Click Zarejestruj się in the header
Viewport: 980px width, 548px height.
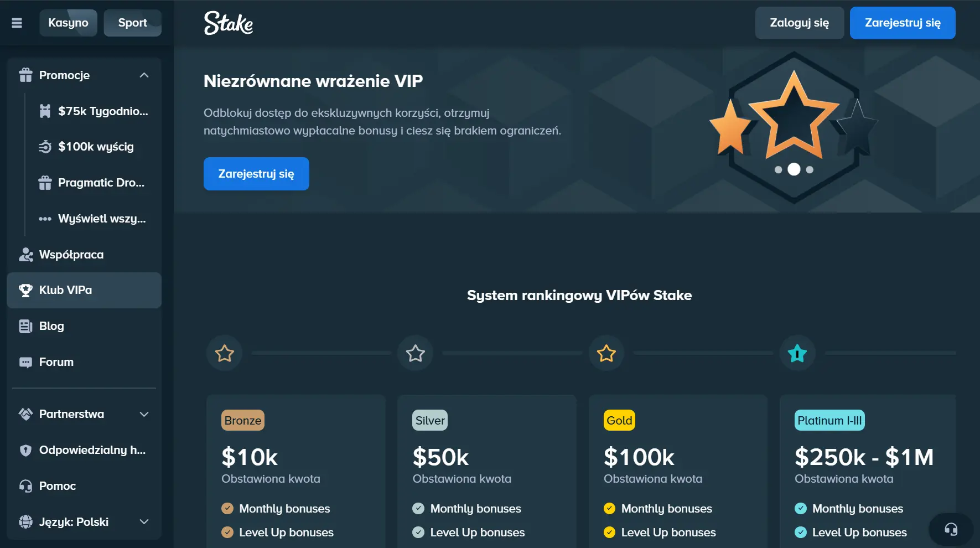pyautogui.click(x=903, y=23)
